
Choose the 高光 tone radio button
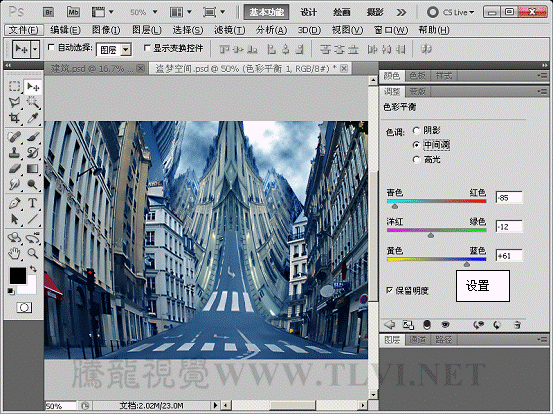point(416,160)
